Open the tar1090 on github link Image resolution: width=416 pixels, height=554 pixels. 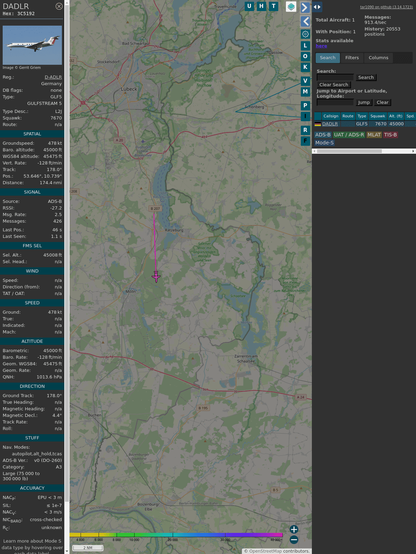(386, 7)
